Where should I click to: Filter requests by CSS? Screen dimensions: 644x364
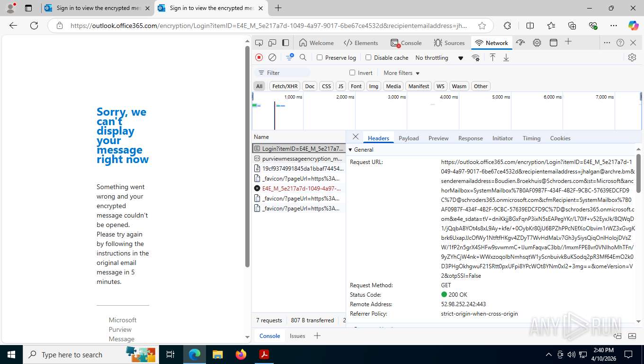(x=326, y=86)
